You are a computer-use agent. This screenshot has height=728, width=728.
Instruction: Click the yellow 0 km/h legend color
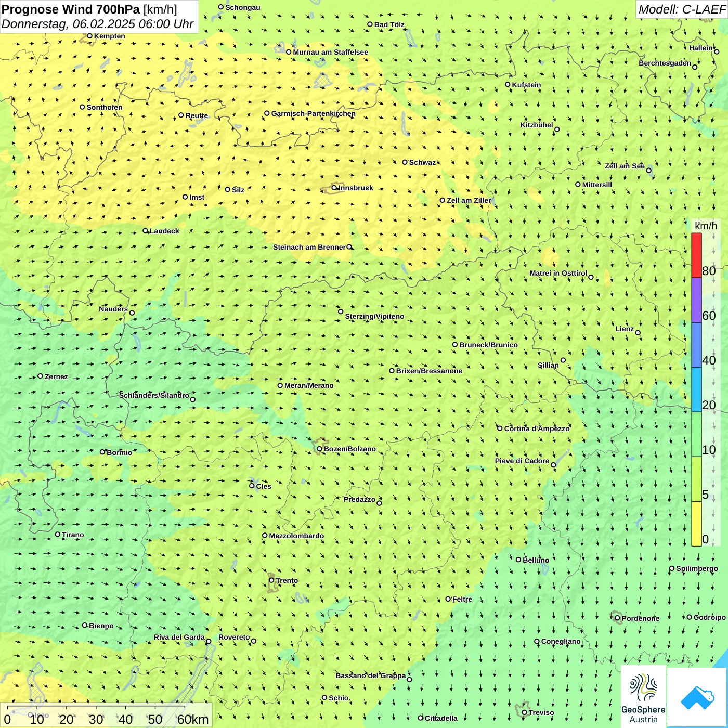tap(696, 524)
